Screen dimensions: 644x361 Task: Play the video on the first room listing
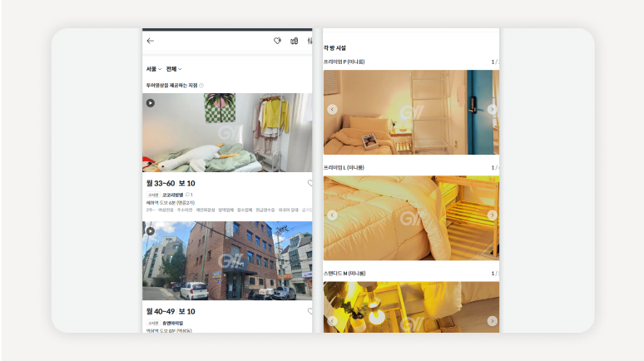pyautogui.click(x=151, y=103)
